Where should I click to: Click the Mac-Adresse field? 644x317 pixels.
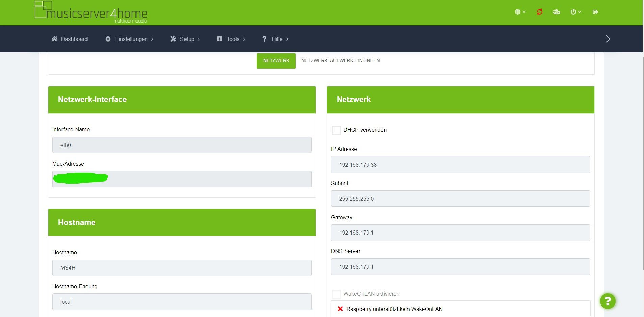[x=182, y=179]
